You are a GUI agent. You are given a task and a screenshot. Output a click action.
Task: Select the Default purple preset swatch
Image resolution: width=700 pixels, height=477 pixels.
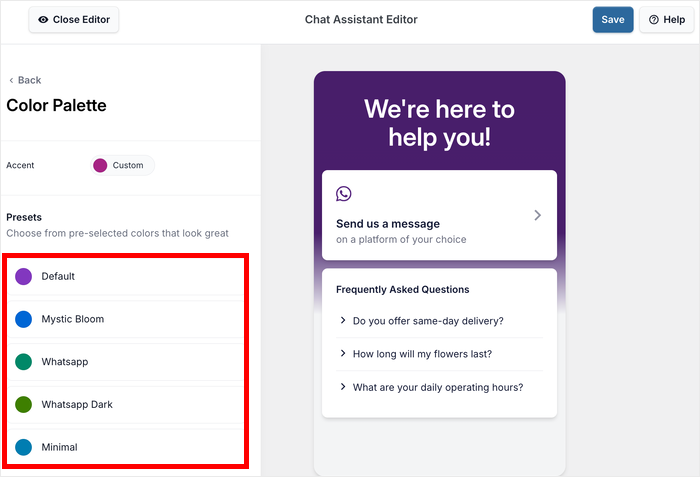point(24,276)
